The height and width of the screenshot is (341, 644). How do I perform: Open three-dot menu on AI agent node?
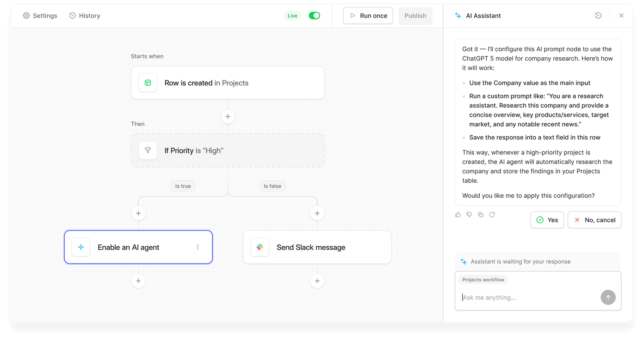click(x=198, y=247)
